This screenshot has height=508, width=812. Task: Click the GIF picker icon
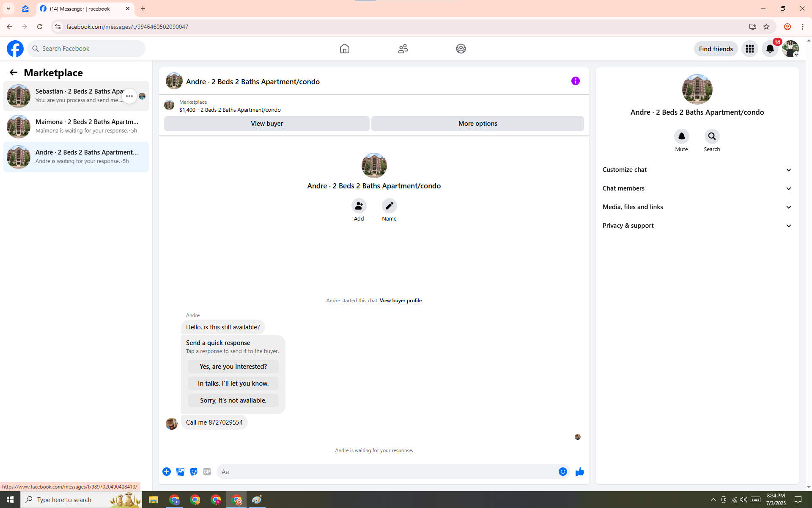click(x=207, y=472)
